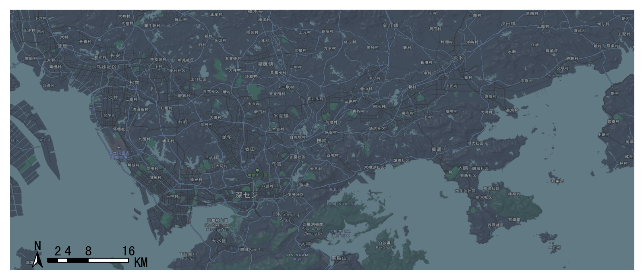Click the 东联村 label
Screen dimensions: 644x280
526,81
